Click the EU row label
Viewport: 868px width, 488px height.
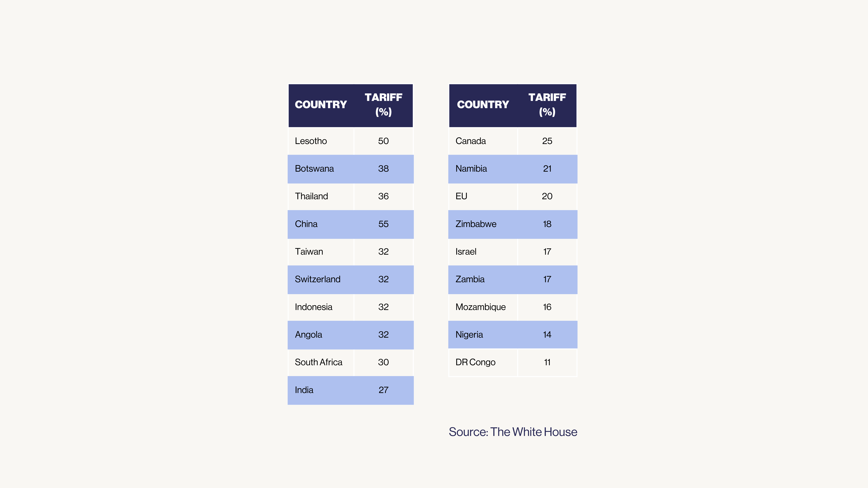coord(461,196)
